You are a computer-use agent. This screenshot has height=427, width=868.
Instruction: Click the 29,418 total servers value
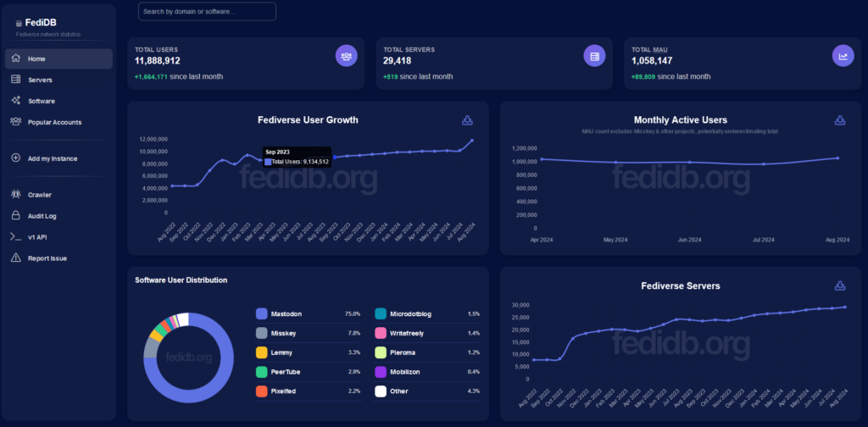398,61
